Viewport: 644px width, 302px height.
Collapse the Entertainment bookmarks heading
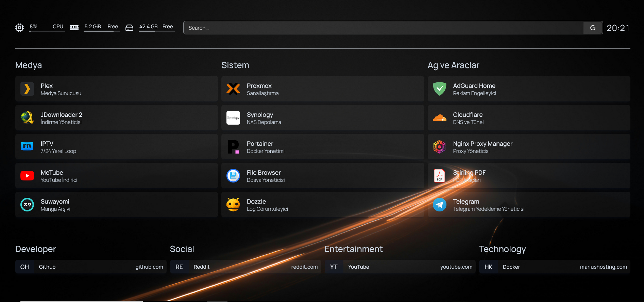354,249
